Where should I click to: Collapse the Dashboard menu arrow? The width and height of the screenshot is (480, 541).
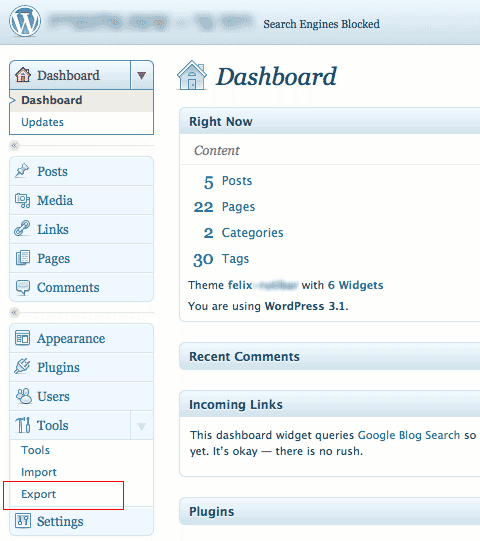point(141,75)
